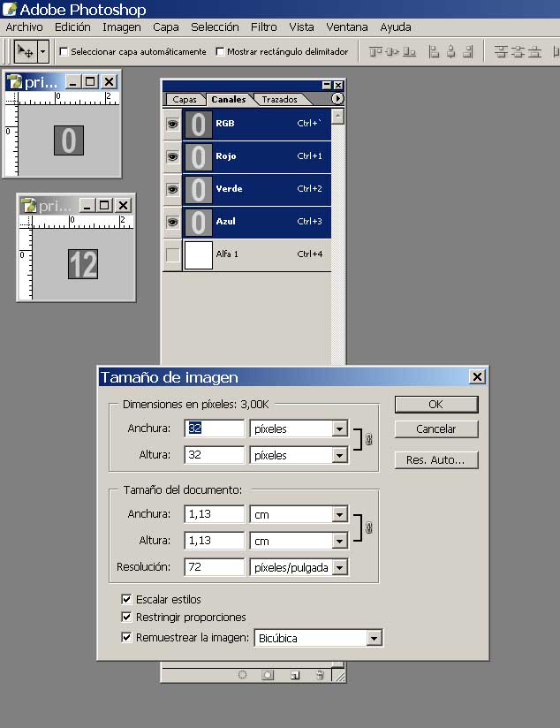This screenshot has width=560, height=728.
Task: Click the Res. Auto... button
Action: (x=436, y=459)
